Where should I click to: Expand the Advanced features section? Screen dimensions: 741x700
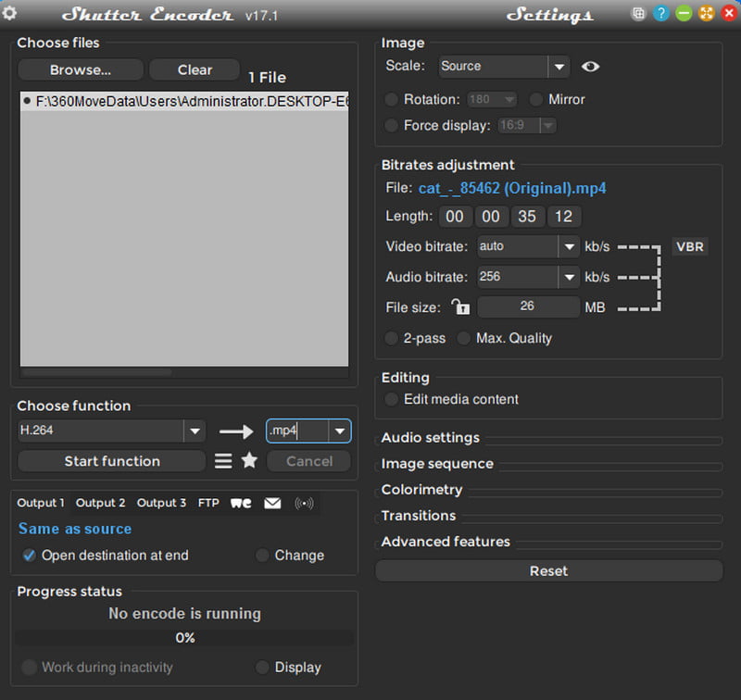pos(446,542)
